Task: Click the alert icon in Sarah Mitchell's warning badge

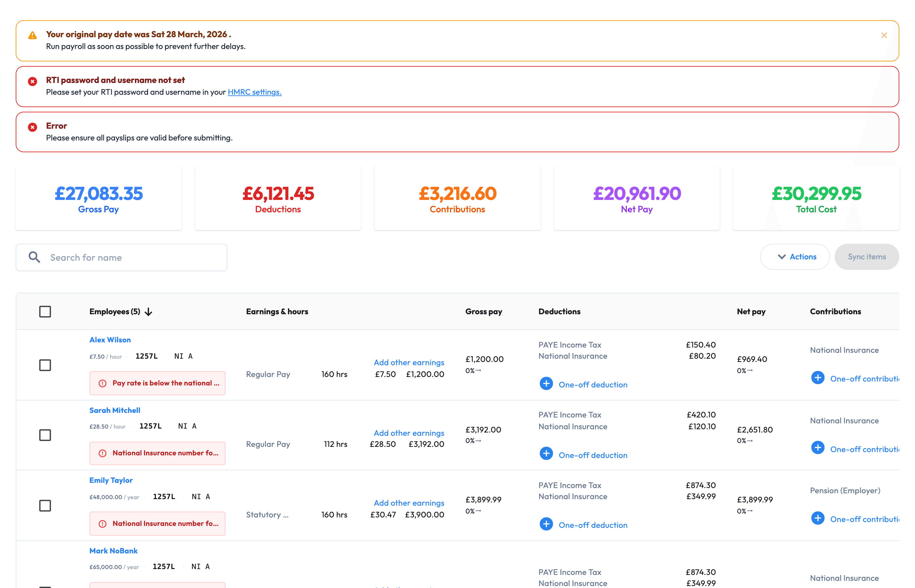Action: pyautogui.click(x=102, y=453)
